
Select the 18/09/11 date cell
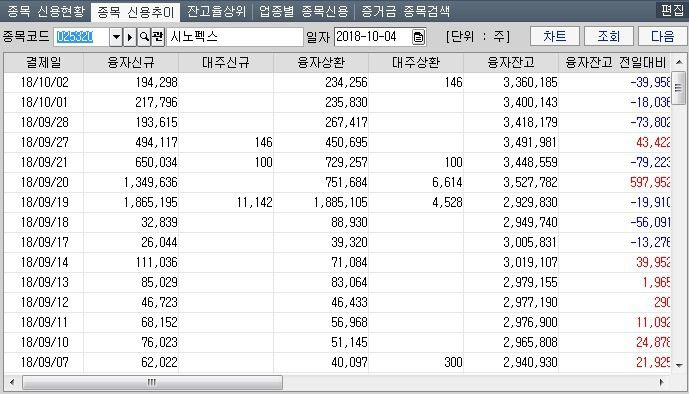44,322
